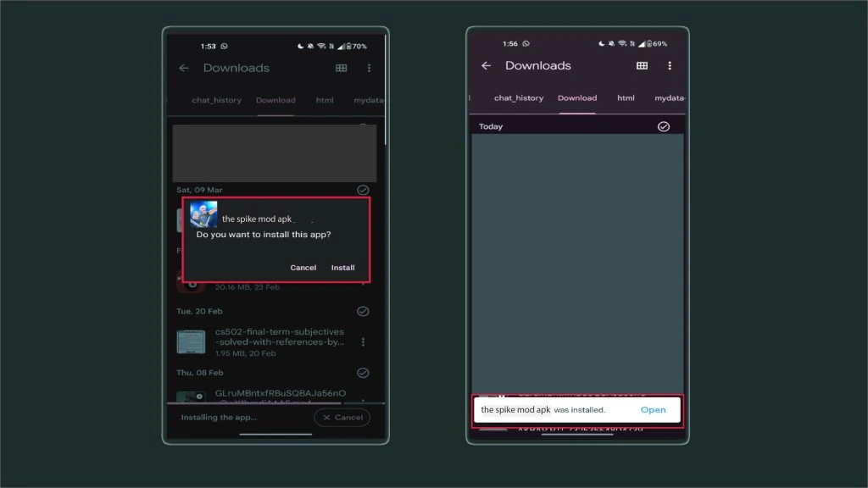The image size is (868, 488).
Task: Switch to grid view on left phone
Action: [x=341, y=68]
